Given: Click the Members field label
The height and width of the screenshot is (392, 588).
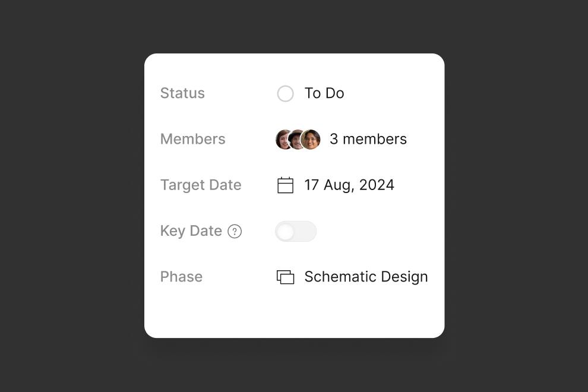Looking at the screenshot, I should coord(193,139).
